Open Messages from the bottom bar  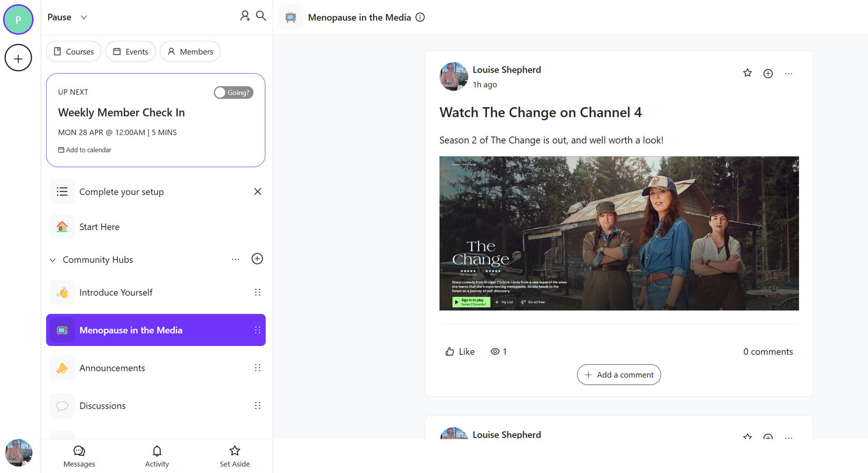click(x=79, y=456)
